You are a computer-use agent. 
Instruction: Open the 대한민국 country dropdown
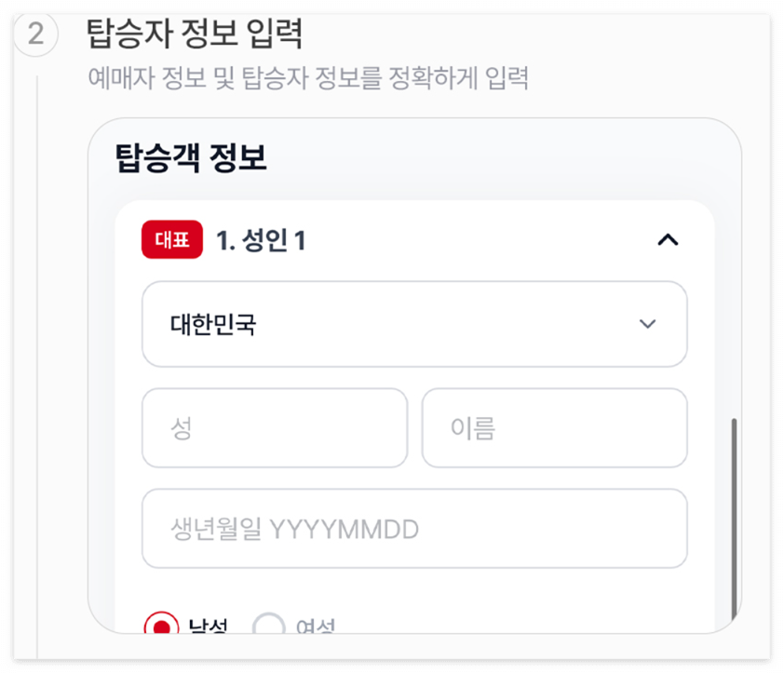(415, 324)
